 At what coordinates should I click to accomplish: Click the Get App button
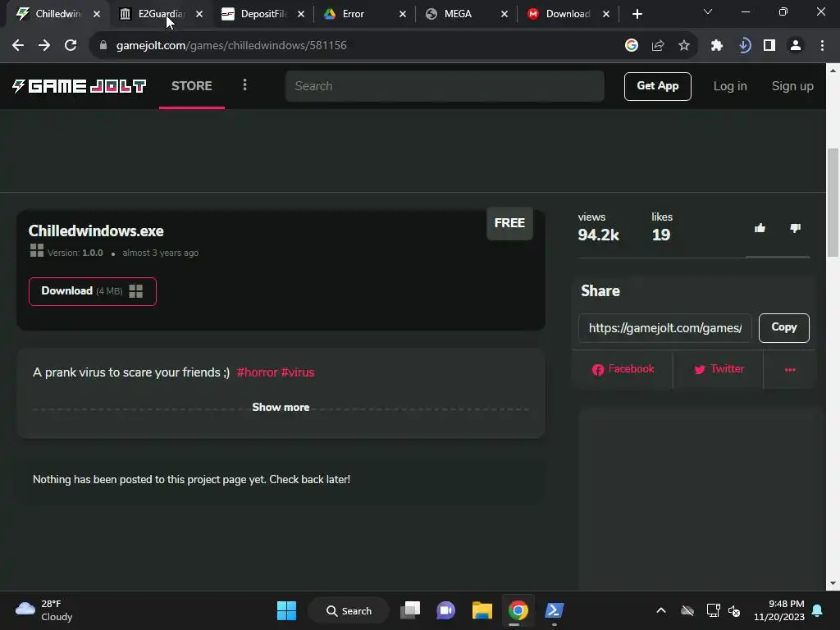tap(658, 86)
